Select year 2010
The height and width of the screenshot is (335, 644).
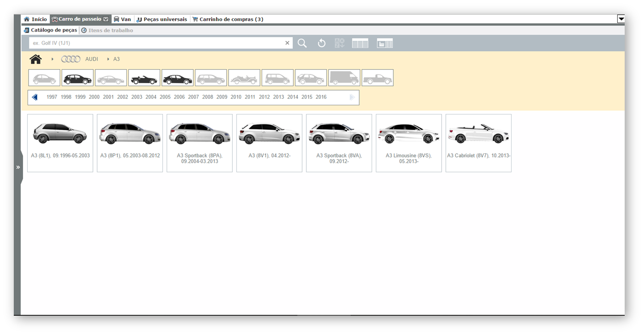point(236,97)
